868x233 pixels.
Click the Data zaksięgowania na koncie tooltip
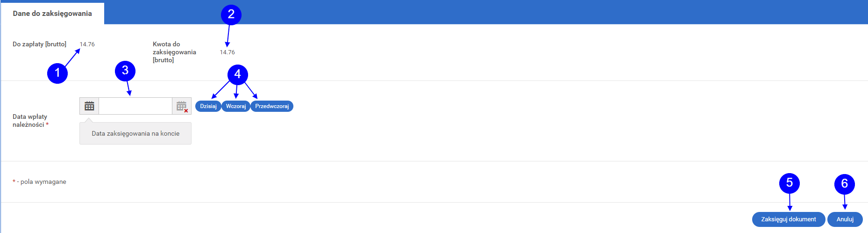(135, 133)
